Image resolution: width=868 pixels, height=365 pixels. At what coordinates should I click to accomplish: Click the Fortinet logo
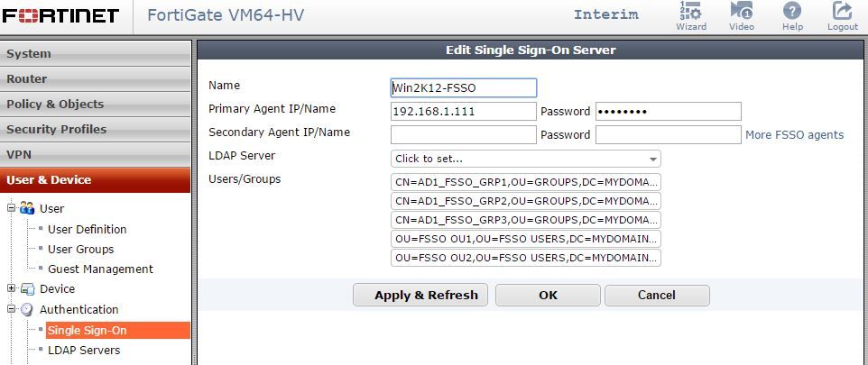60,15
